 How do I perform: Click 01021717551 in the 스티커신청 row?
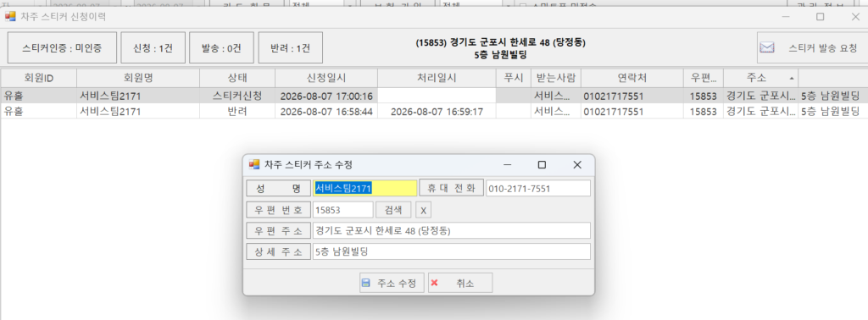pos(632,96)
